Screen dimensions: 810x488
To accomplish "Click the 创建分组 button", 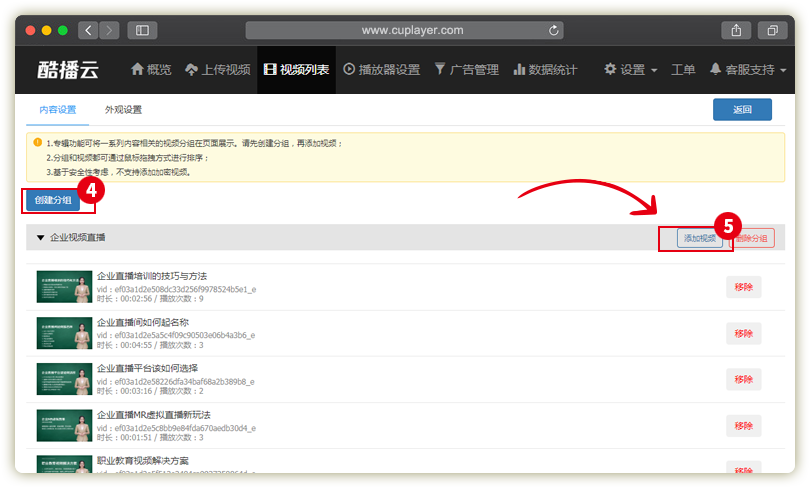I will tap(53, 199).
